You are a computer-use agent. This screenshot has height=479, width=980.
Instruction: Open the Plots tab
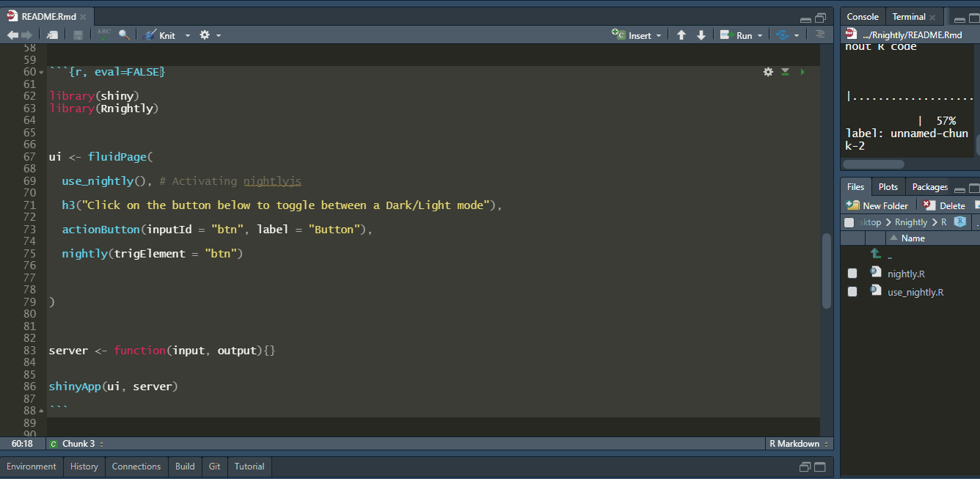tap(888, 187)
